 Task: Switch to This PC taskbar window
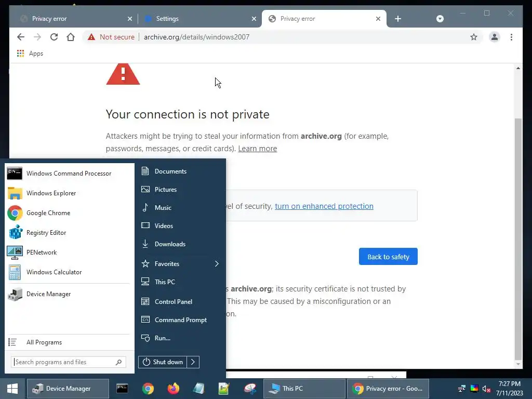point(304,389)
